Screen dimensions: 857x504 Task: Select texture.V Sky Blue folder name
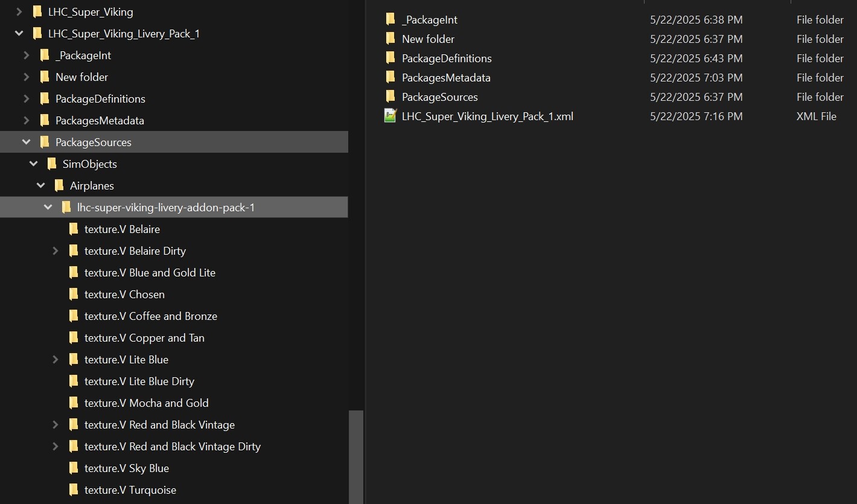click(x=127, y=468)
